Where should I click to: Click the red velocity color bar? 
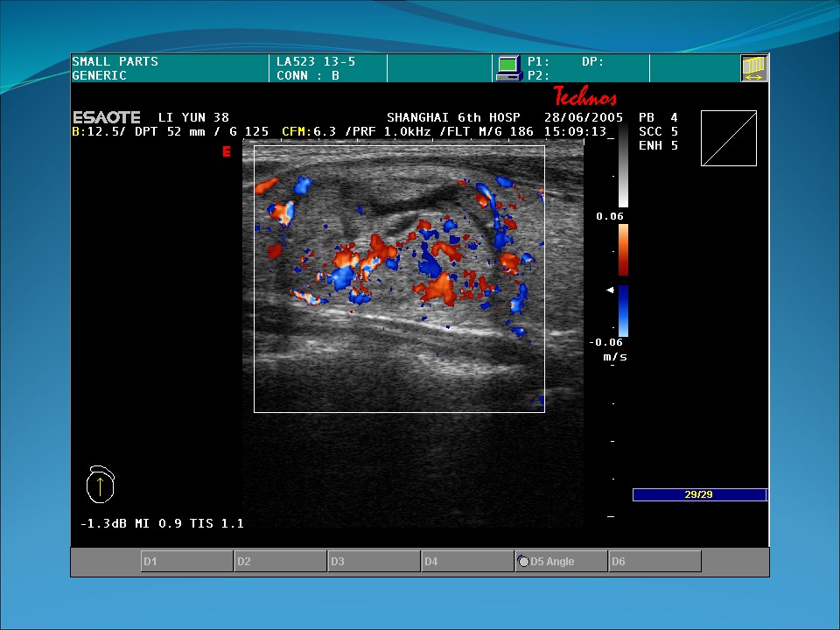(623, 249)
